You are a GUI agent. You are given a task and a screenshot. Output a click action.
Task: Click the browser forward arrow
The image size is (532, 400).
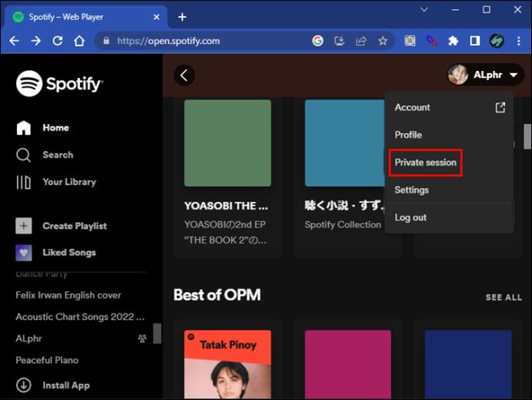point(35,41)
